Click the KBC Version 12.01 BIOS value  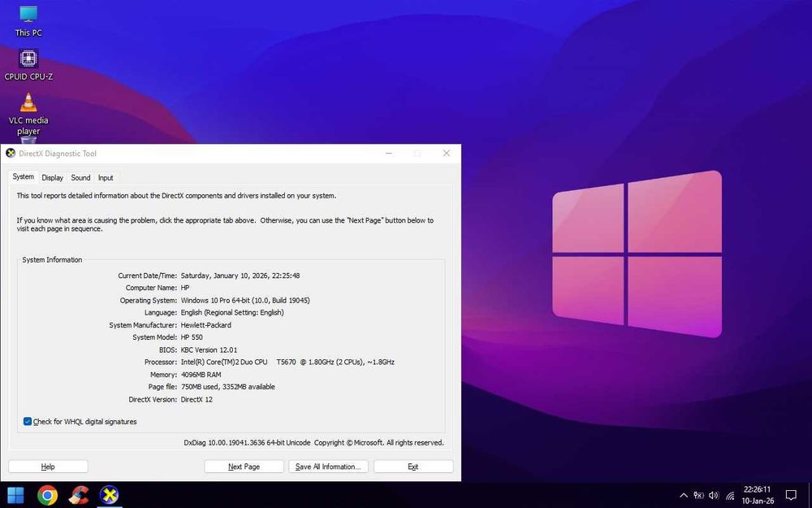tap(209, 350)
